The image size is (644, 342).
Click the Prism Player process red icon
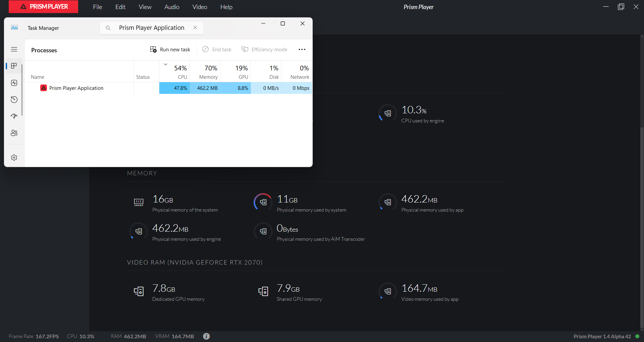tap(44, 88)
